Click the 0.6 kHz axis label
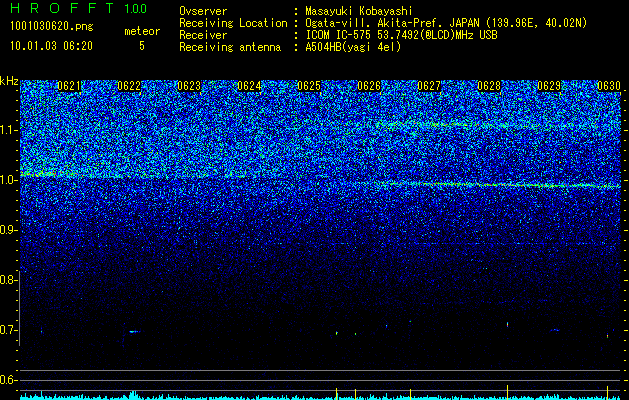This screenshot has height=400, width=629. [9, 380]
